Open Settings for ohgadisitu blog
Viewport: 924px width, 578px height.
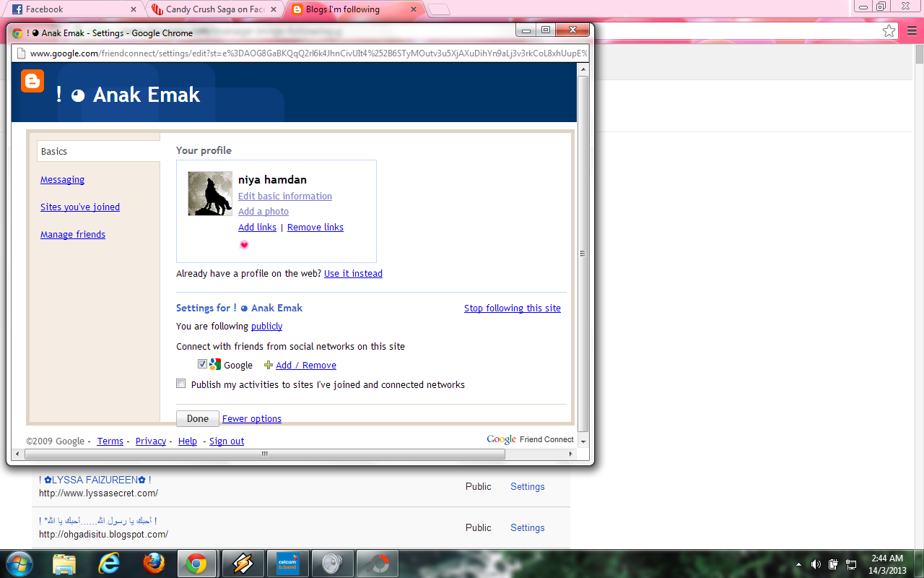(x=528, y=527)
